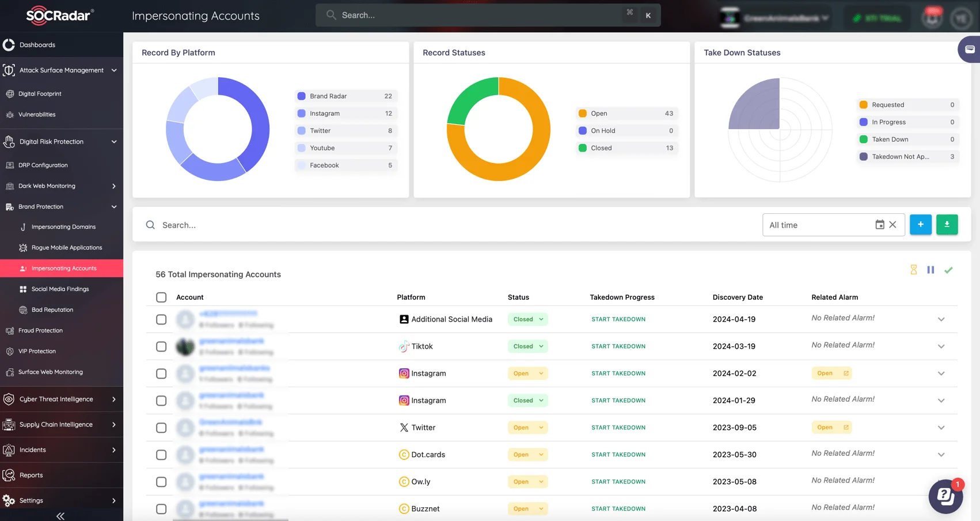Open the Reports icon
980x521 pixels.
[x=9, y=475]
